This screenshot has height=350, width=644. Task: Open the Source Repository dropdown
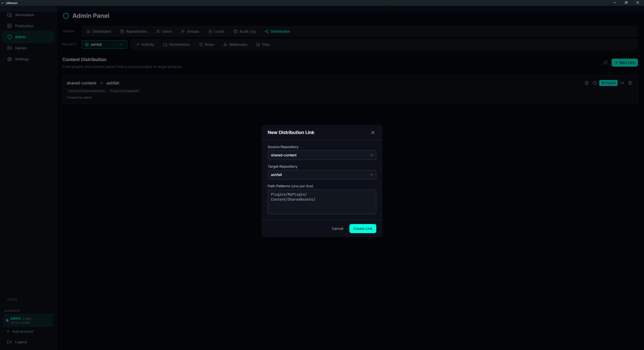point(322,155)
